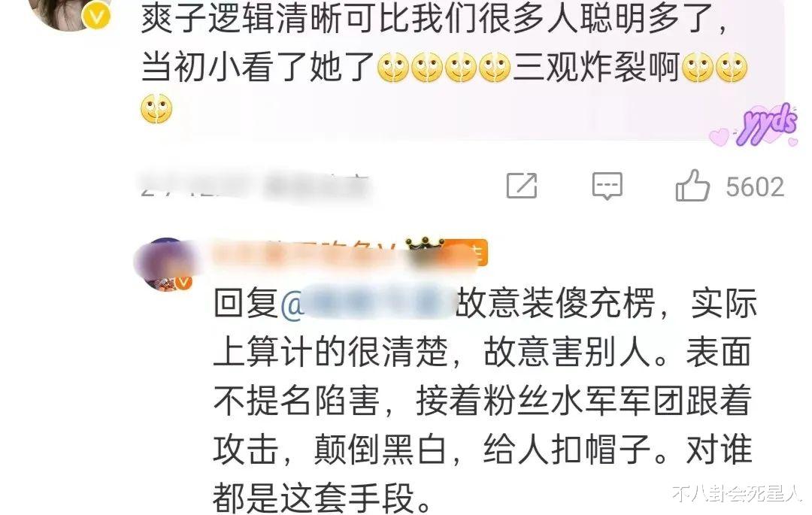Image resolution: width=812 pixels, height=515 pixels.
Task: Click the yellow V badge on top avatar
Action: point(97,17)
